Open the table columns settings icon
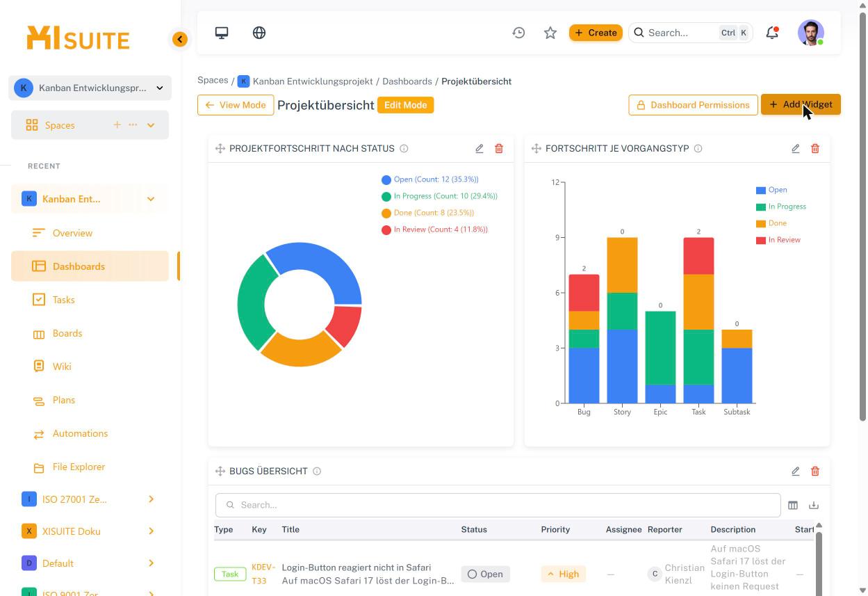 793,505
